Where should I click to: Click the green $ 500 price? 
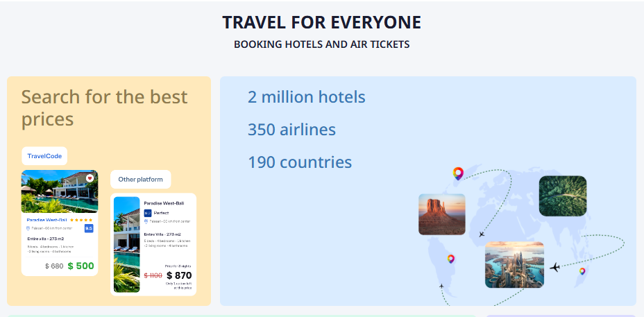click(80, 266)
